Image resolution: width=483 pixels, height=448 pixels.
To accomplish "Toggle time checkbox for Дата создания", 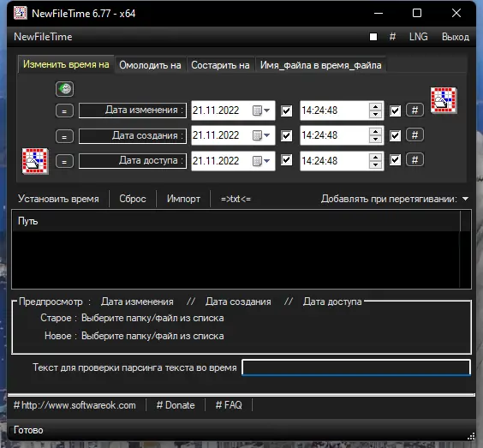I will point(395,135).
